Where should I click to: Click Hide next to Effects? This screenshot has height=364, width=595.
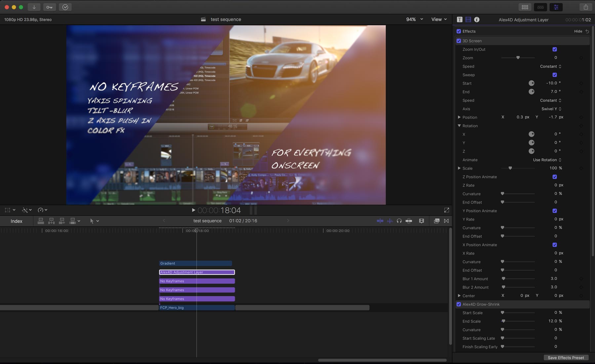[578, 31]
